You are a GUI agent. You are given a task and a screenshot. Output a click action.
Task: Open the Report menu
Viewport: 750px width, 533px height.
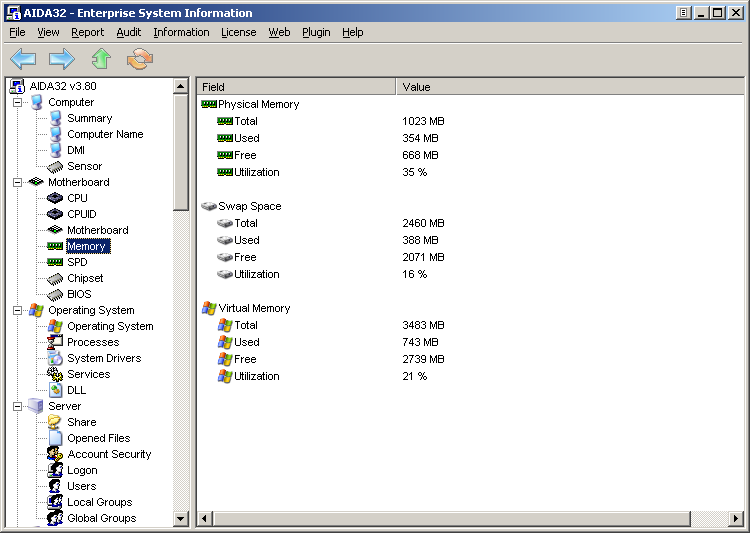(87, 32)
